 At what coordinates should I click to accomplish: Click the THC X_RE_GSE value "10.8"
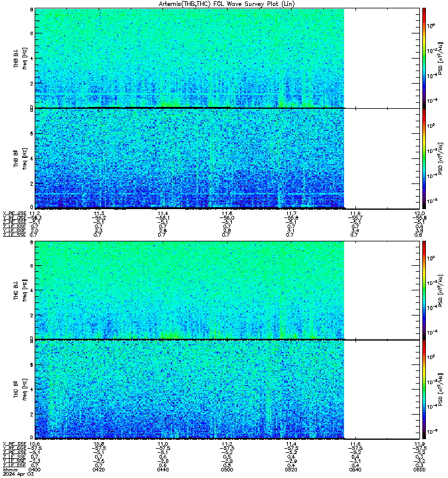[x=99, y=444]
